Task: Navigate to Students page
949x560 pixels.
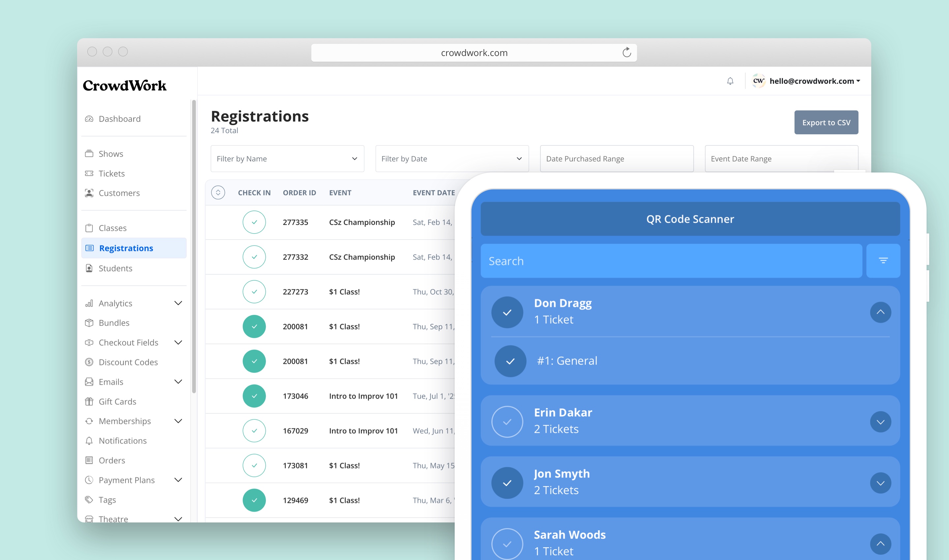Action: pos(116,268)
